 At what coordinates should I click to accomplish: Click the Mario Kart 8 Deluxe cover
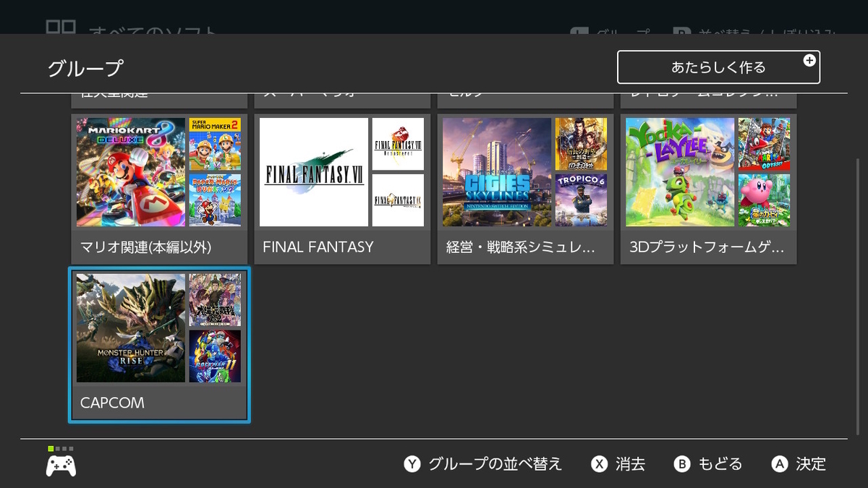pos(131,172)
